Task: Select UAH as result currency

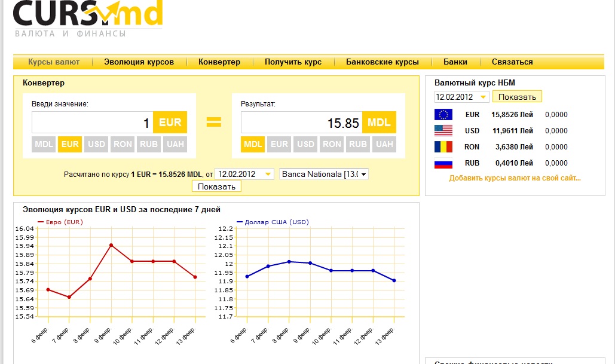Action: (x=384, y=144)
